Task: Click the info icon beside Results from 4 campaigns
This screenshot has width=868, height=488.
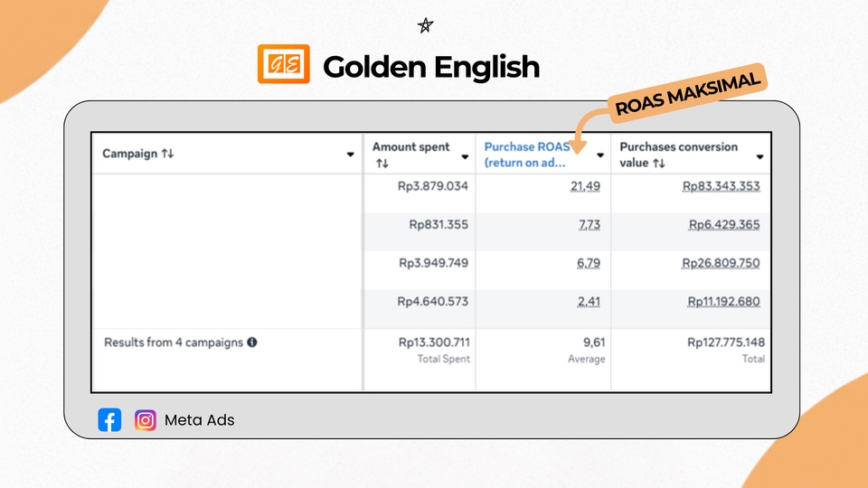Action: (x=252, y=343)
